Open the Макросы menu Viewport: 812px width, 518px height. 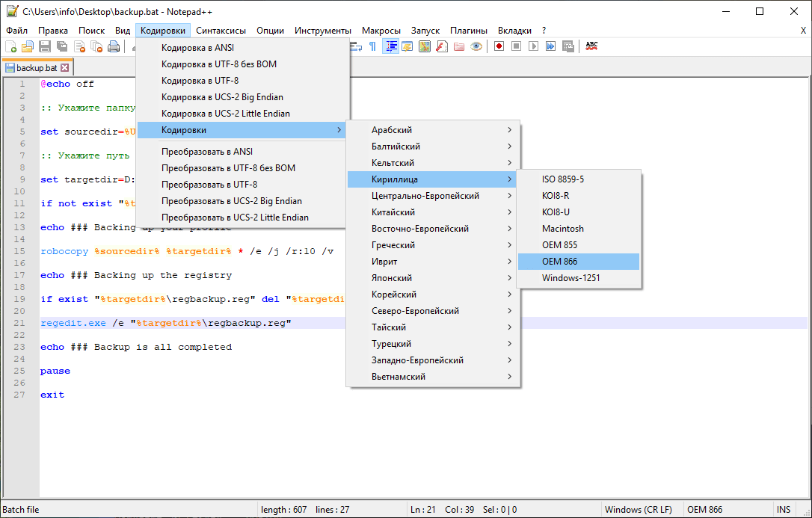381,31
